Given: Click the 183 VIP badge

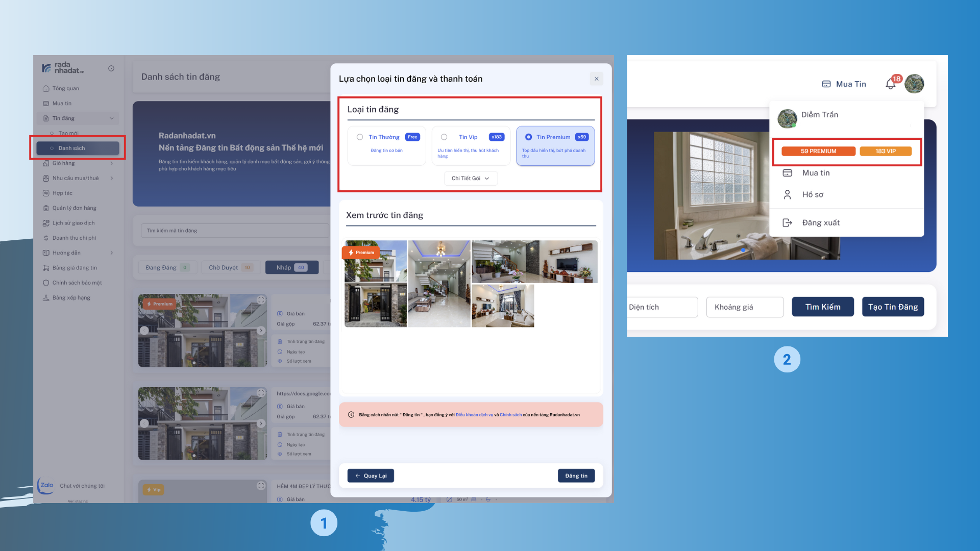Looking at the screenshot, I should tap(886, 151).
